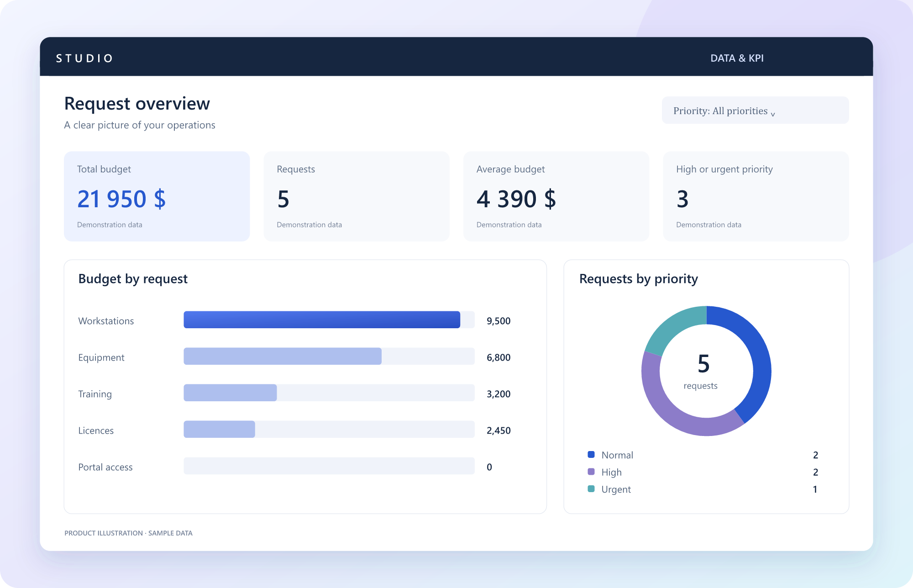Click the Requests by priority heading
The image size is (913, 588).
coord(639,279)
